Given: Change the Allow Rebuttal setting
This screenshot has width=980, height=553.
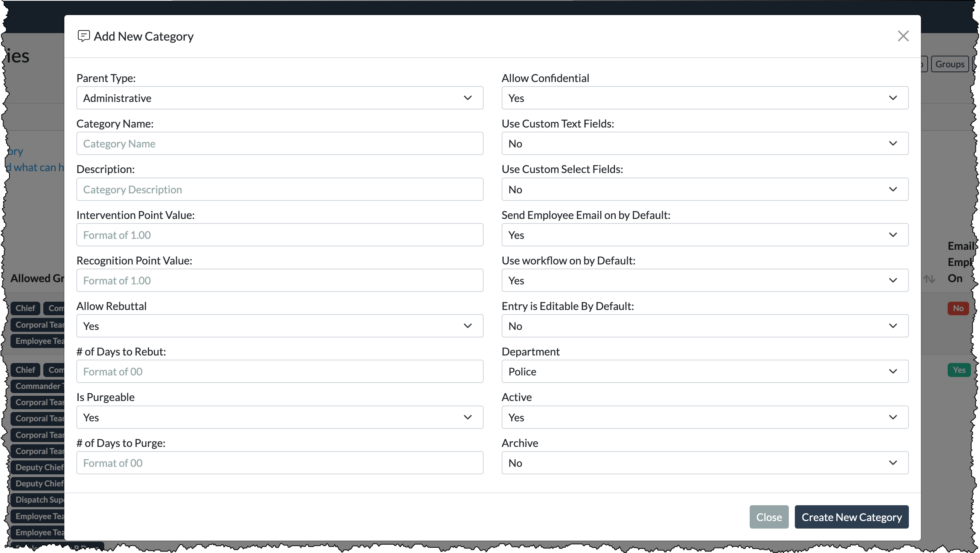Looking at the screenshot, I should (x=280, y=326).
